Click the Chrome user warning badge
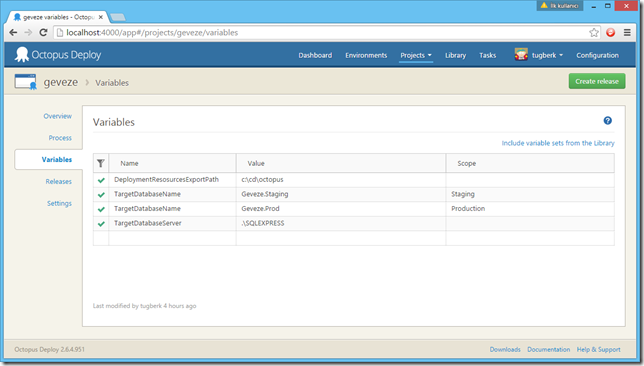Screen dimensions: 644x366 [x=559, y=6]
